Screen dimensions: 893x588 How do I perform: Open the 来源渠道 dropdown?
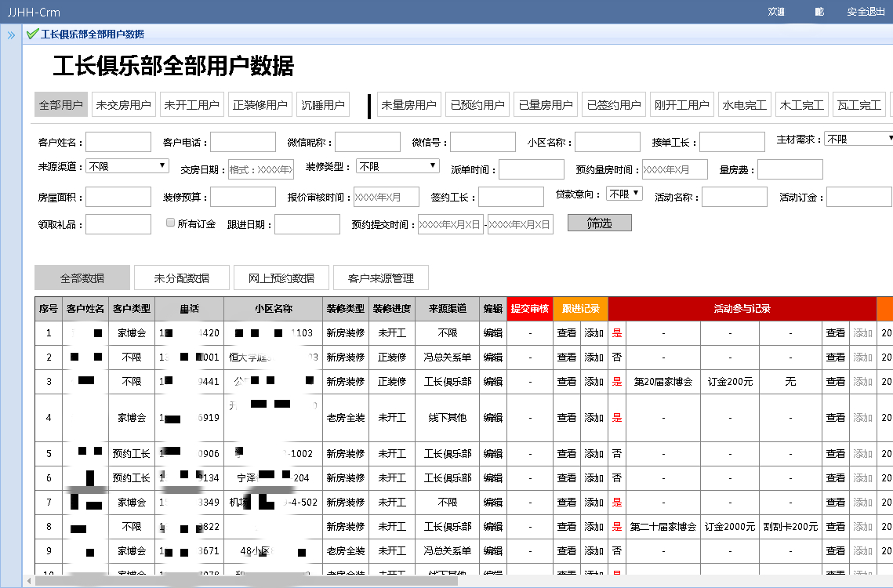pyautogui.click(x=127, y=166)
